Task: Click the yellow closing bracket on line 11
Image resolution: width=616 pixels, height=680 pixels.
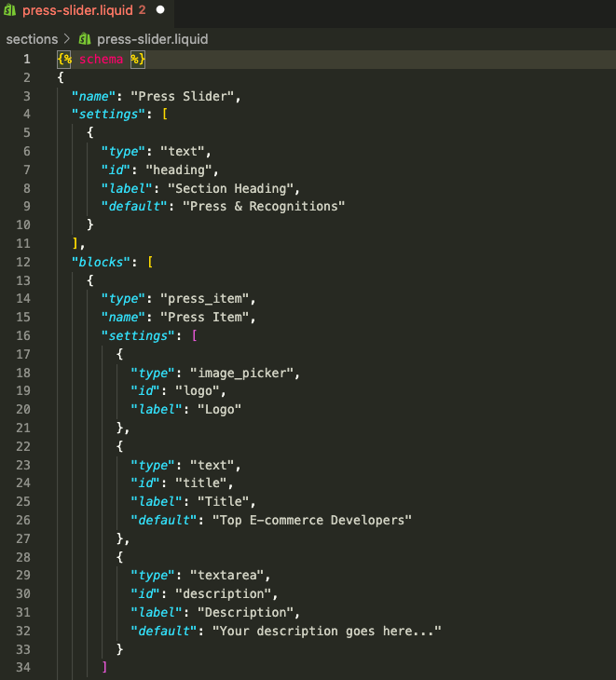Action: click(x=75, y=243)
